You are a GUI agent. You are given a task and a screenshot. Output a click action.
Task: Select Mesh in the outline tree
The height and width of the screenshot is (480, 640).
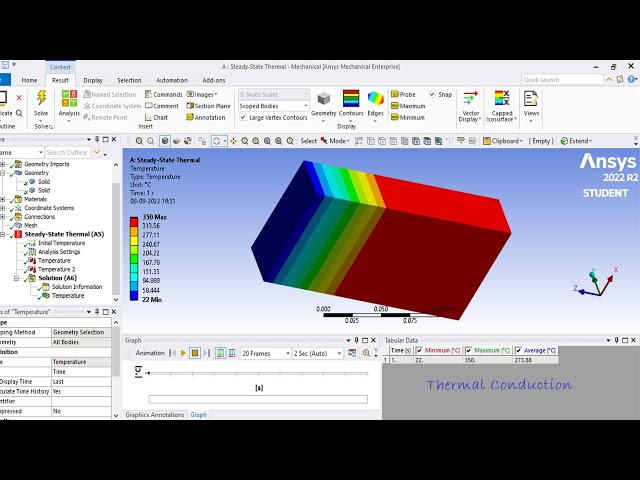[x=31, y=225]
